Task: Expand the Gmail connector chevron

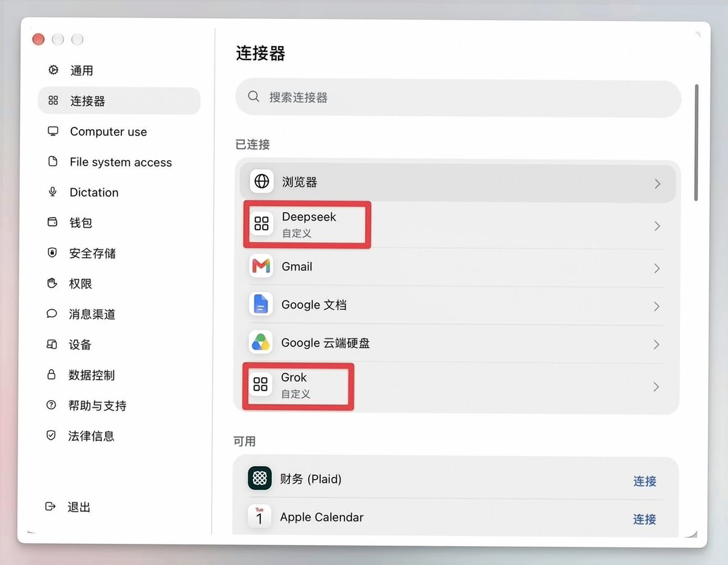Action: pos(657,268)
